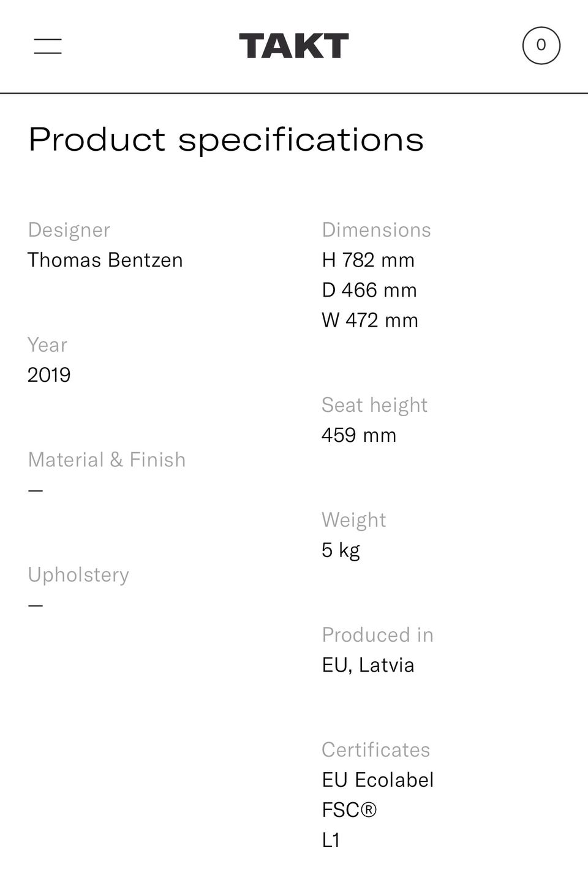Viewport: 588px width, 888px height.
Task: Select the W 472 mm width value
Action: 370,320
